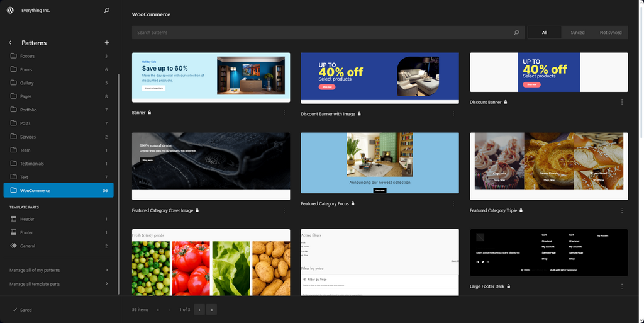The height and width of the screenshot is (323, 644).
Task: Jump to last page of patterns
Action: click(x=212, y=310)
